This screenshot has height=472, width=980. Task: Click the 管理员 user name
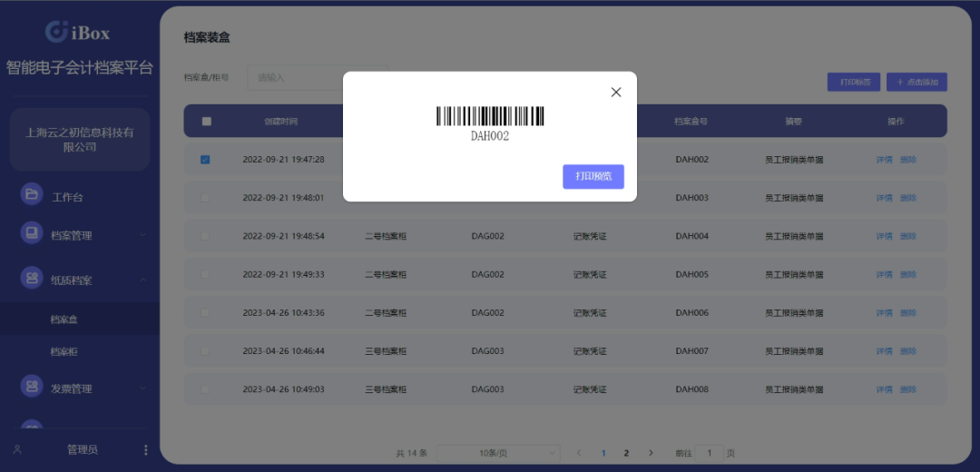pyautogui.click(x=83, y=449)
